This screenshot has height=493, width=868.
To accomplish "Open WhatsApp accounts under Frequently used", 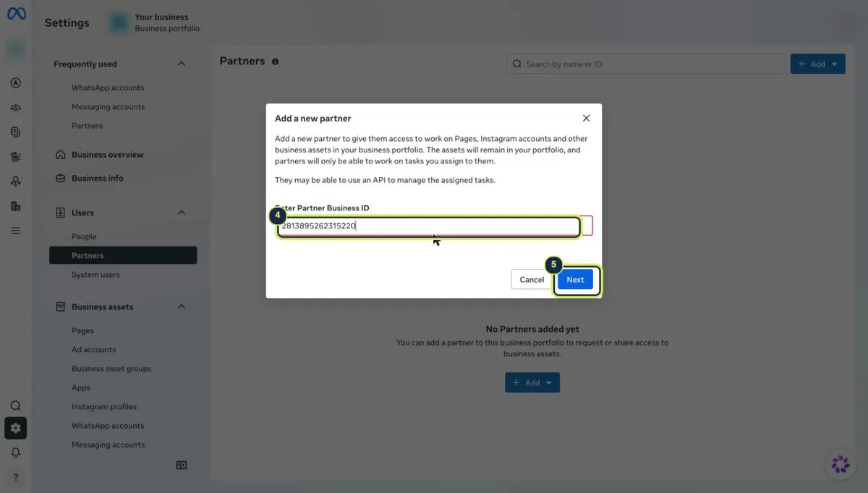I will 108,87.
